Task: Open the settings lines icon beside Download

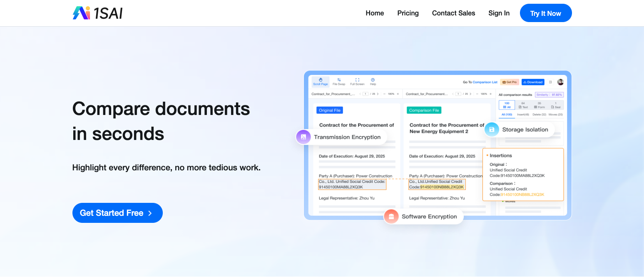Action: [550, 82]
